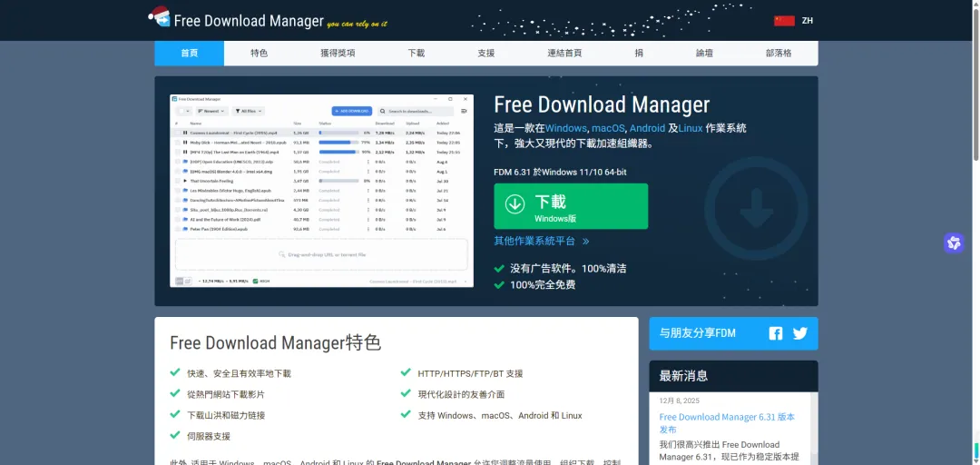980x465 pixels.
Task: Open news link Free Download Manager 6.31 版本发布
Action: (x=727, y=423)
